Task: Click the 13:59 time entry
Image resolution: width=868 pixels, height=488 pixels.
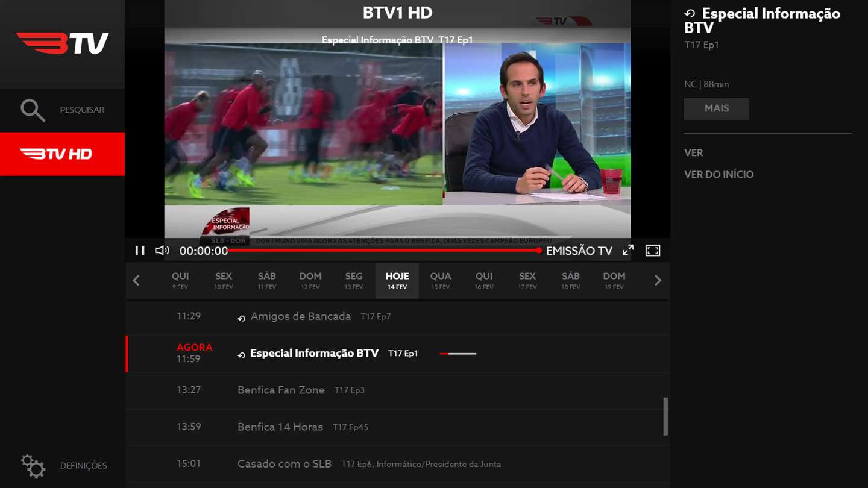Action: [189, 427]
